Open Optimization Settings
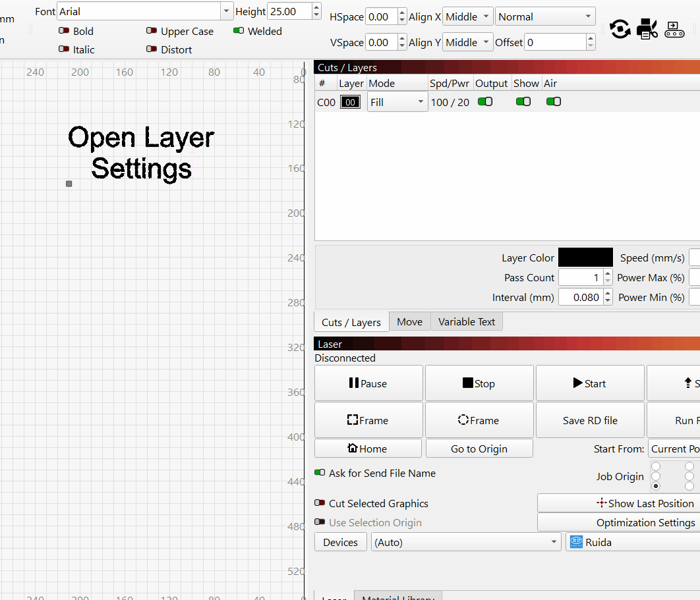The height and width of the screenshot is (600, 700). (618, 522)
